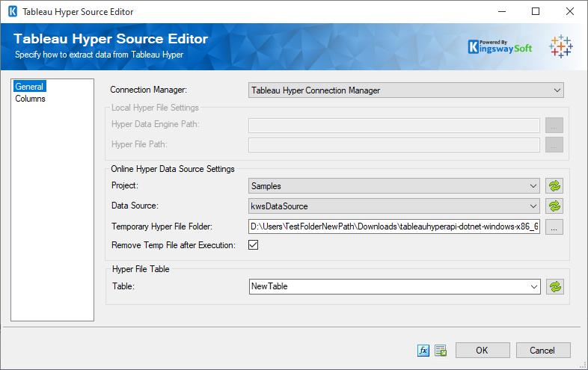Viewport: 588px width, 370px height.
Task: Select the General page
Action: [29, 87]
